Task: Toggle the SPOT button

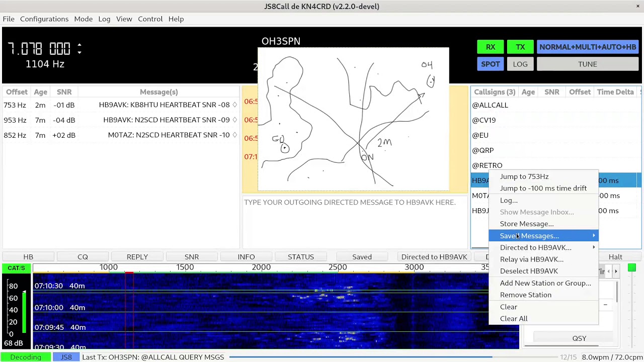Action: pos(491,64)
